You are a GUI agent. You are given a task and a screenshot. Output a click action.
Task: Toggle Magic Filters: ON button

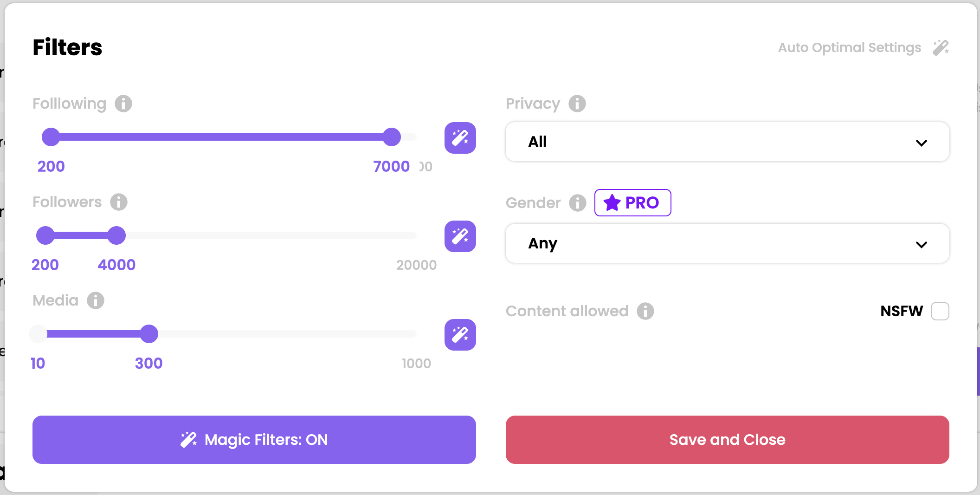254,440
